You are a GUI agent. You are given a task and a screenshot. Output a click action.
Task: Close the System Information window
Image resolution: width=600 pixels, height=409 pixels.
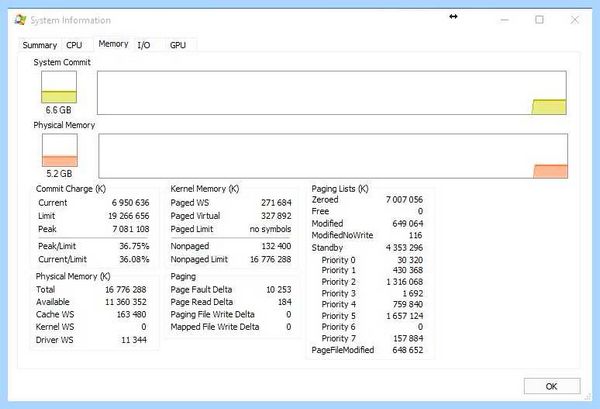point(574,20)
